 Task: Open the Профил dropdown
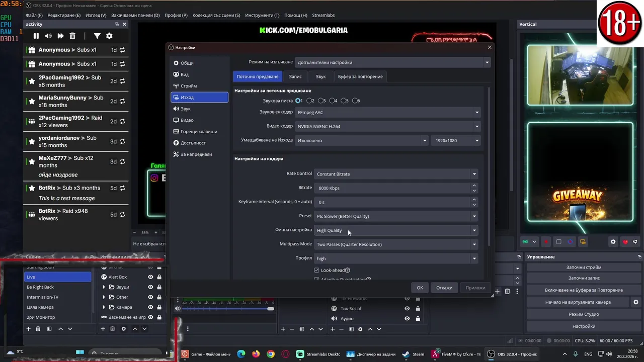[396, 258]
